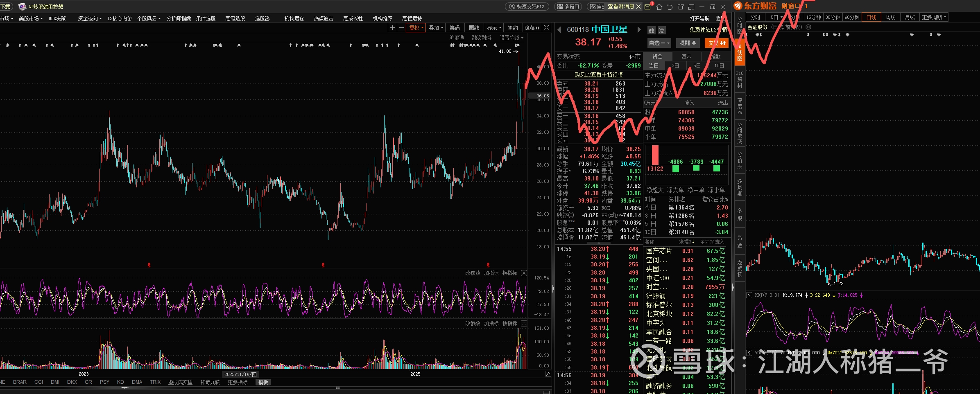Dismiss the 查看新消息 notification tooltip
The image size is (980, 394).
tap(638, 7)
